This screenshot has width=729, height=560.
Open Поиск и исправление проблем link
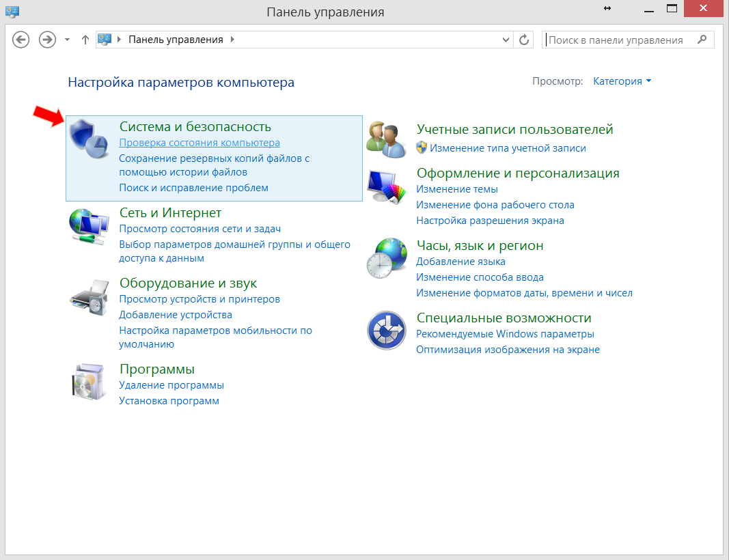[194, 188]
